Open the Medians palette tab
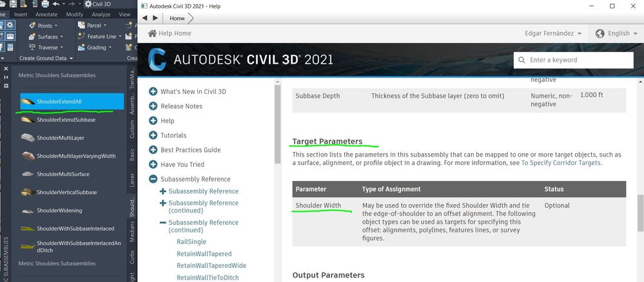Screen dimensions: 644x282 coord(132,230)
